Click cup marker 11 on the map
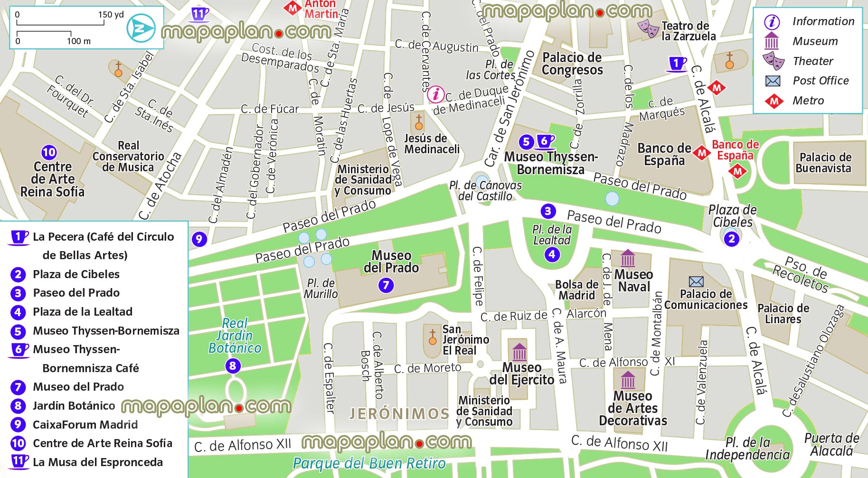Viewport: 868px width, 478px height. pos(199,15)
